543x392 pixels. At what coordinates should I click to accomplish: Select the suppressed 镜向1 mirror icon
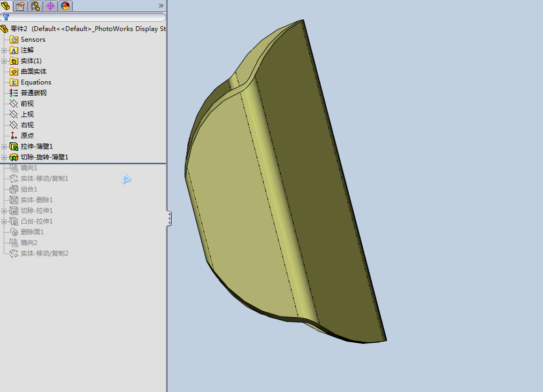(14, 168)
